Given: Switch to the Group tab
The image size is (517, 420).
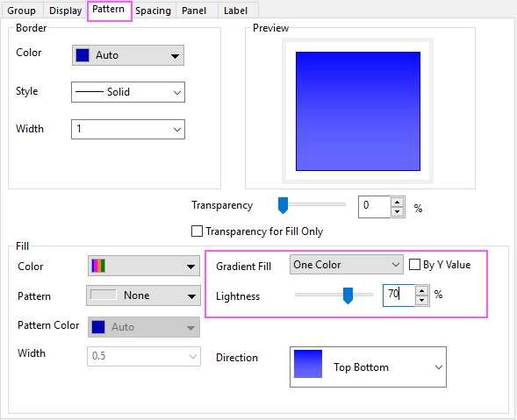Looking at the screenshot, I should (x=22, y=11).
